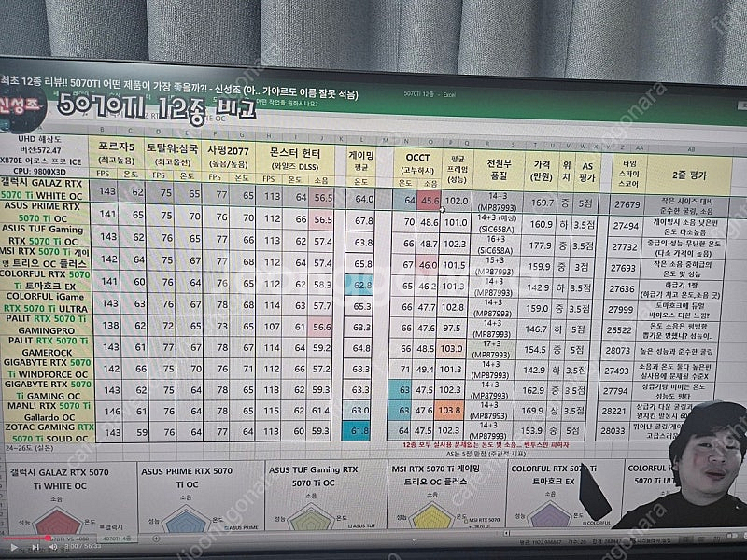Click the GALAZ 5070 Ti WHITE OC radar chart
747x560 pixels.
point(58,522)
